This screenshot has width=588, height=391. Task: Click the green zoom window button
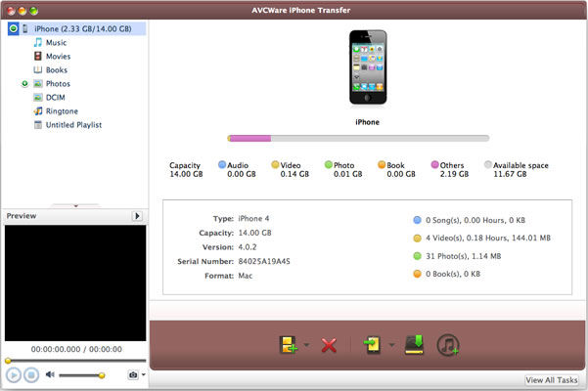(x=33, y=11)
